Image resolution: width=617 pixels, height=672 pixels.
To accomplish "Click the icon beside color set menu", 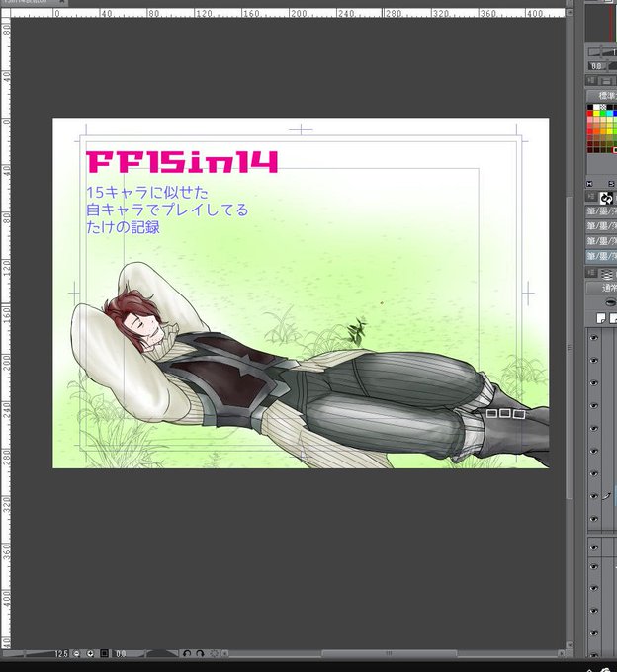I will [606, 81].
